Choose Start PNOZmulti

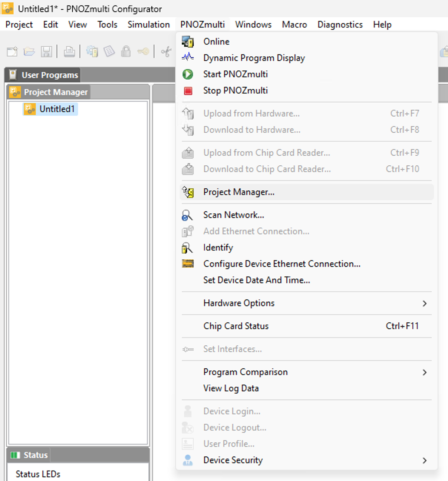306,74
